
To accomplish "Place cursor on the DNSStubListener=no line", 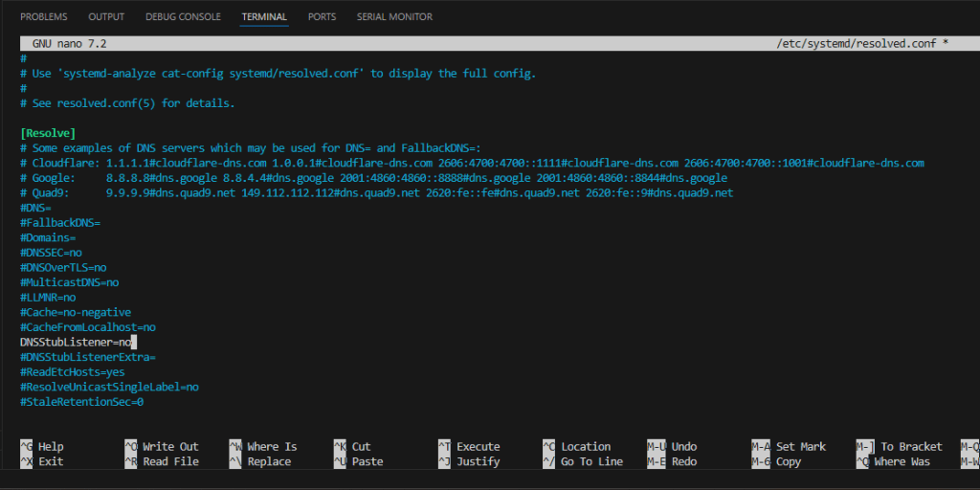I will tap(75, 342).
